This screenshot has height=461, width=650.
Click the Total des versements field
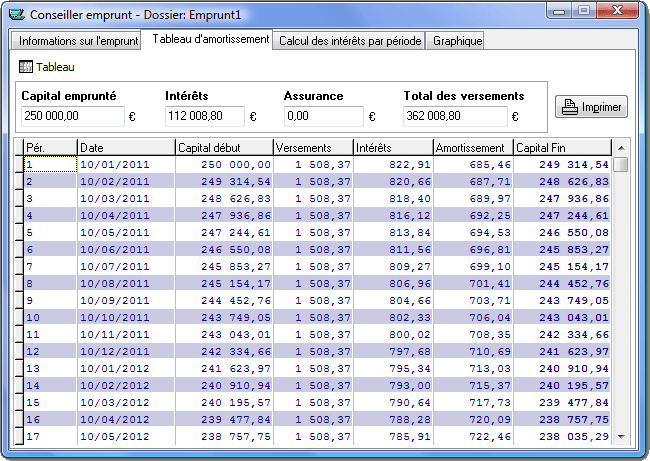[456, 116]
